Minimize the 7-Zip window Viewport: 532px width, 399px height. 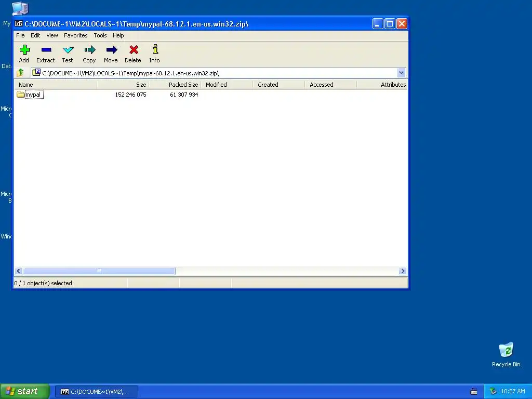pos(378,24)
